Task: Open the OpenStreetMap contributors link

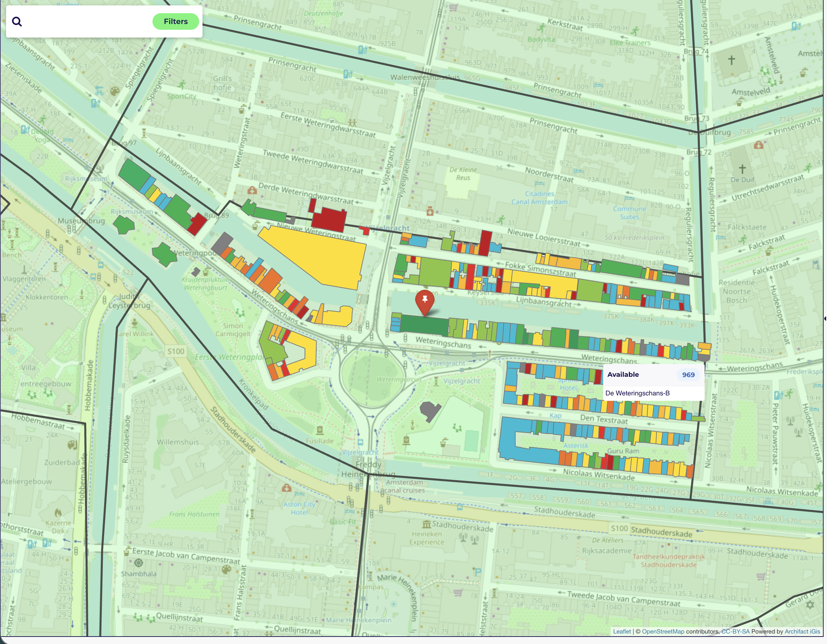Action: 663,631
